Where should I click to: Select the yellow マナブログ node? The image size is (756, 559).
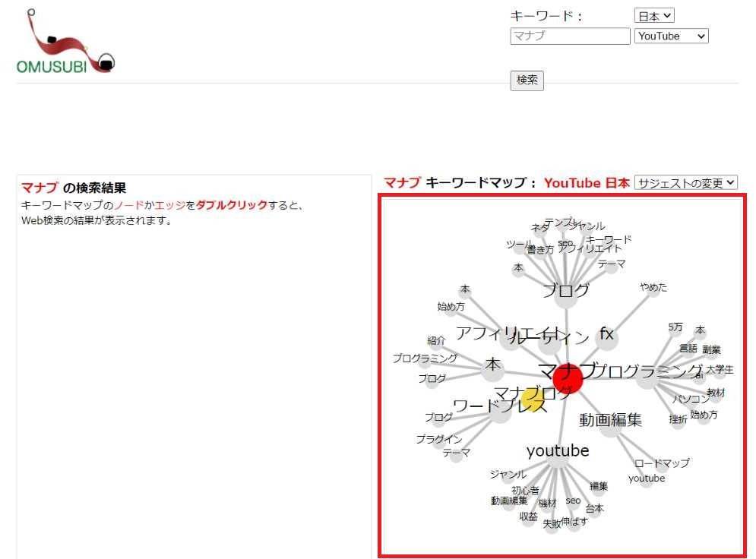pyautogui.click(x=533, y=401)
